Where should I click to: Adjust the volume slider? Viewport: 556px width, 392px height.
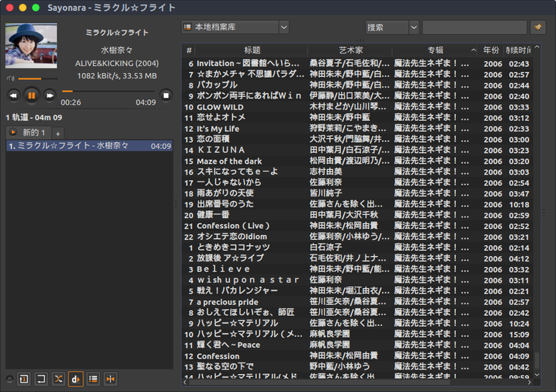38,78
